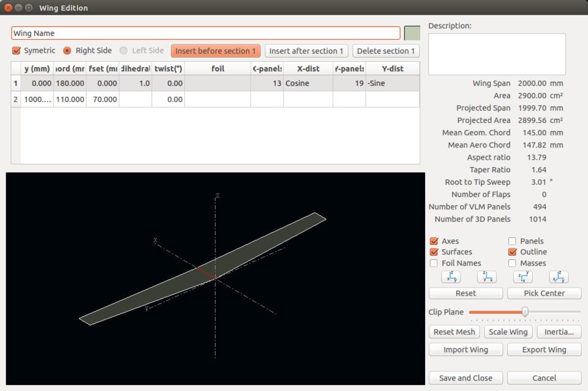
Task: Open the Cosine X-dist cell in row 1
Action: point(308,83)
